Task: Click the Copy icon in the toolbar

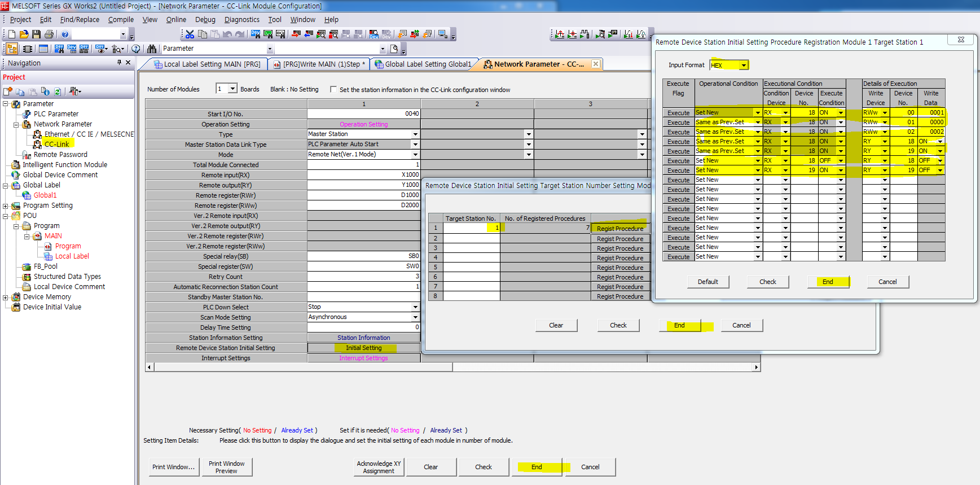Action: (x=203, y=34)
